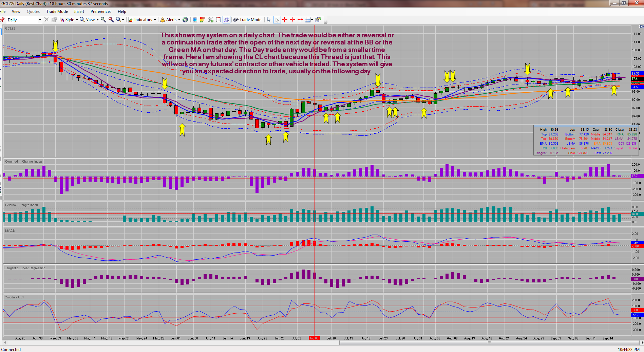Click the thin red cross cursor icon
Image resolution: width=644 pixels, height=352 pixels.
(x=285, y=20)
